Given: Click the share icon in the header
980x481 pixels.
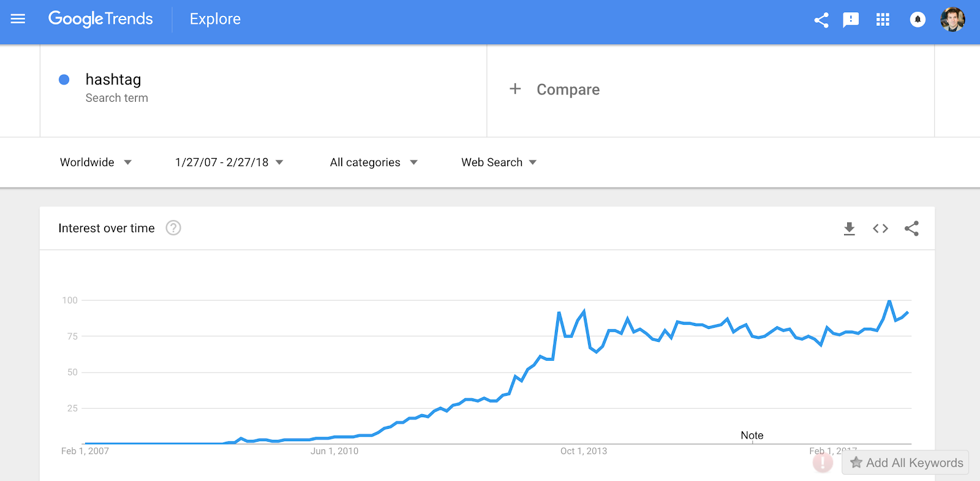Looking at the screenshot, I should [x=821, y=20].
